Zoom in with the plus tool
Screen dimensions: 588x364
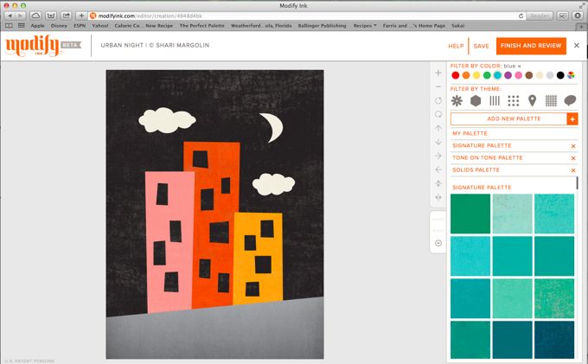[438, 73]
